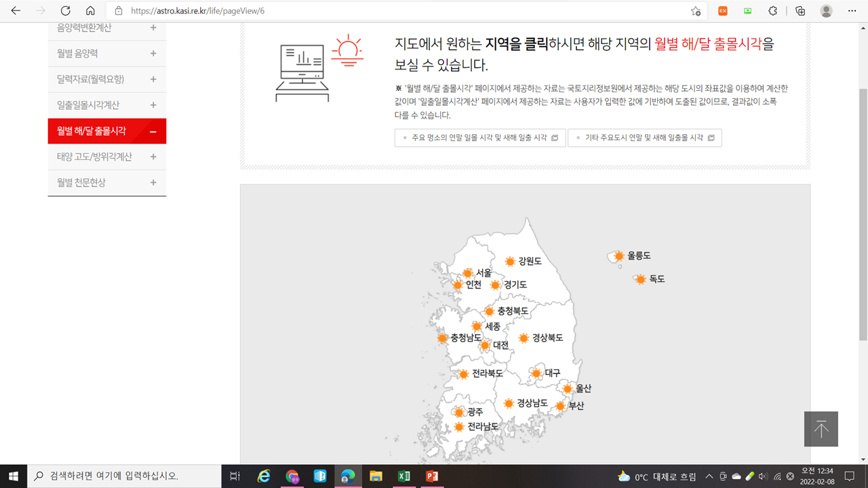Open the browser profile avatar
This screenshot has width=868, height=488.
point(826,11)
